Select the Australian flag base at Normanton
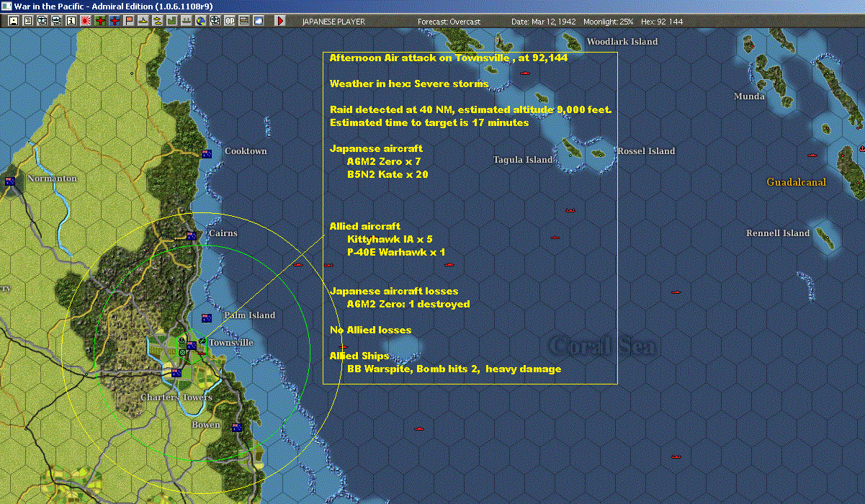Screen dimensions: 865x504 coord(11,181)
